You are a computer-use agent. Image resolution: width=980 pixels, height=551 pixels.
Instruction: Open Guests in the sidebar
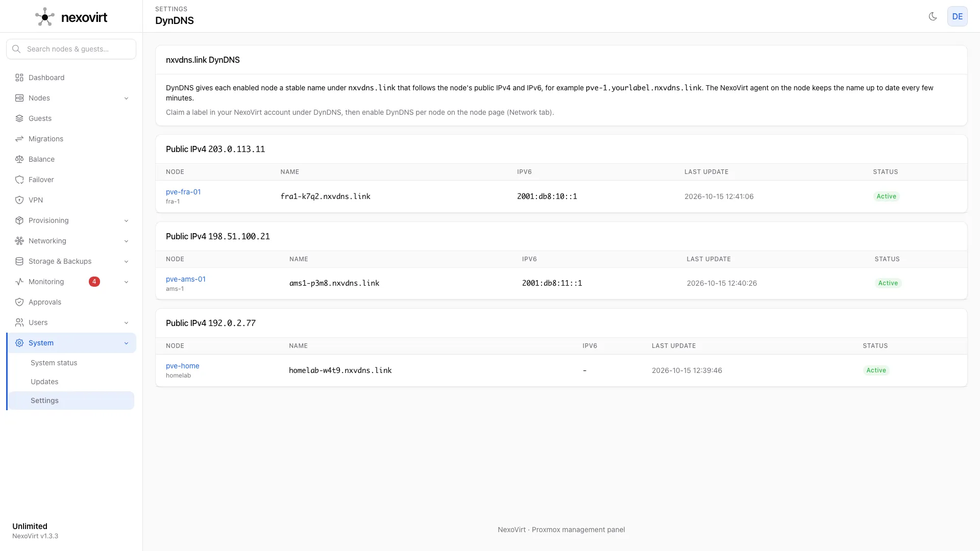pos(71,118)
